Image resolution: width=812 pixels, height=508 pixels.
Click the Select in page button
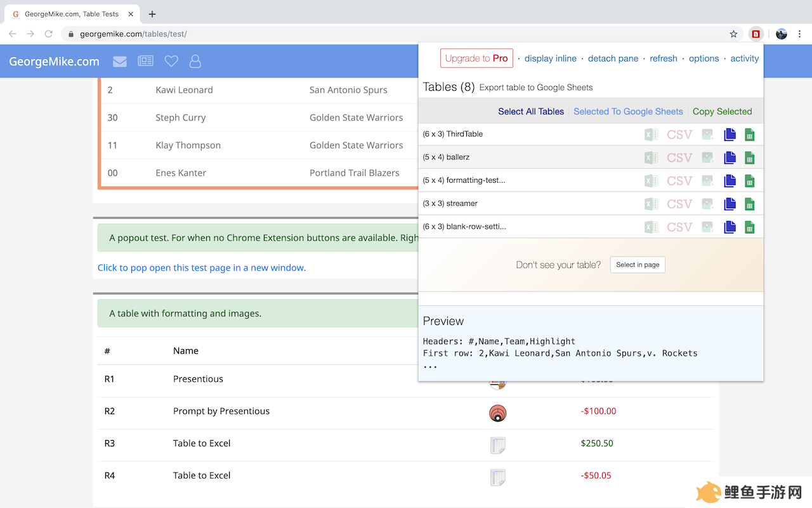[638, 265]
